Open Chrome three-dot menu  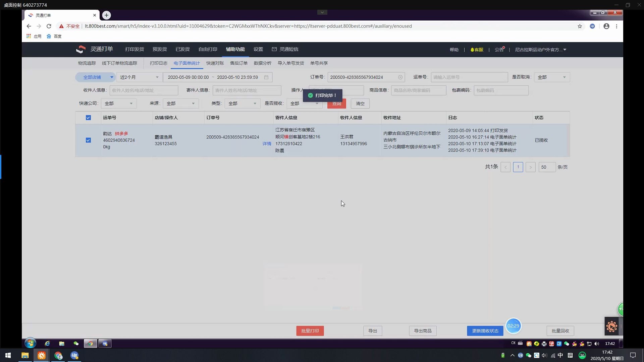coord(616,26)
